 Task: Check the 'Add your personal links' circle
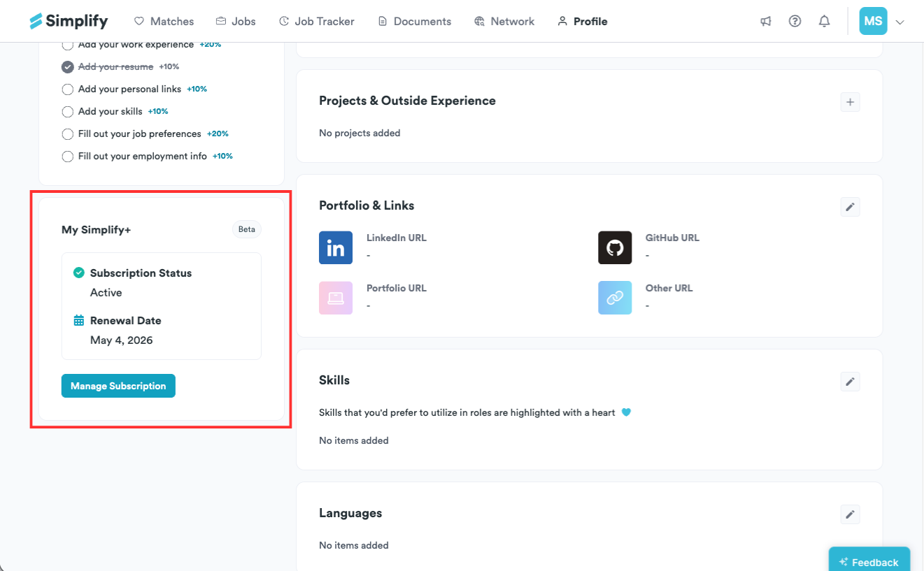coord(68,89)
